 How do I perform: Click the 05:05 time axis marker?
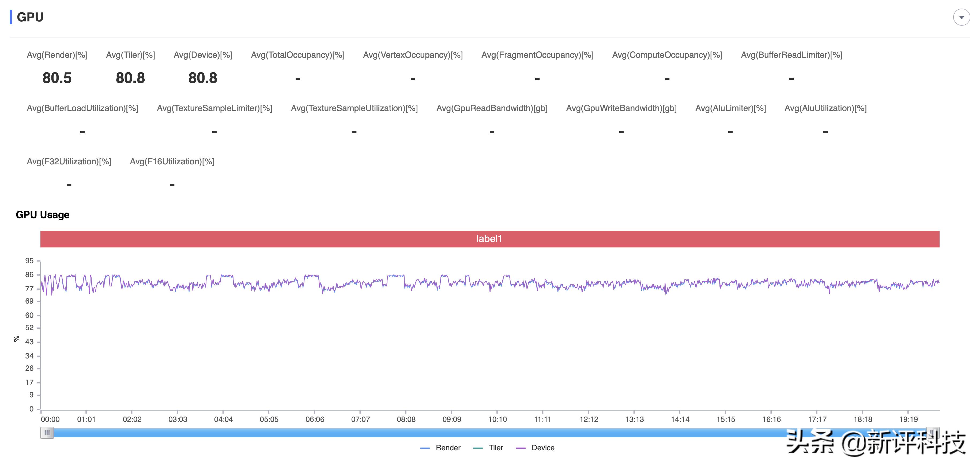pos(269,419)
